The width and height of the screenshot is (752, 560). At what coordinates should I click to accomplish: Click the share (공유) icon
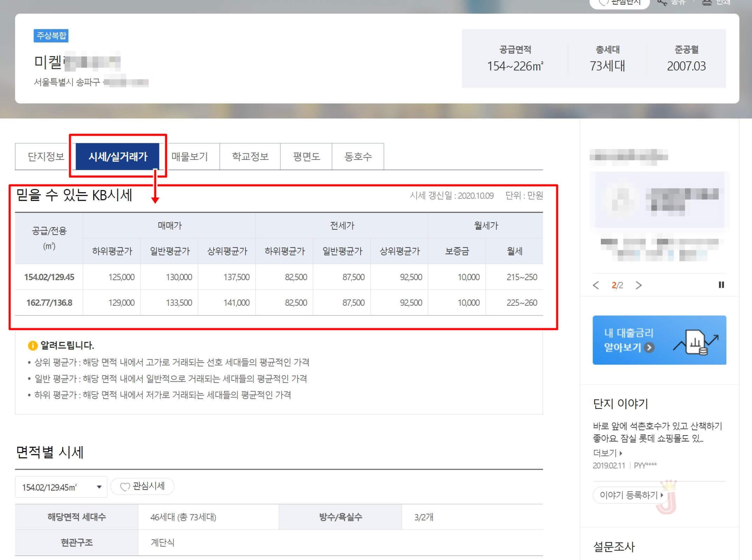662,2
